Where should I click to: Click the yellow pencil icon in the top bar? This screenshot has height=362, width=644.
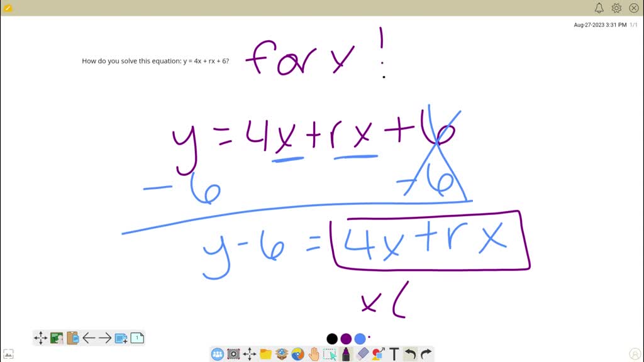[x=8, y=8]
